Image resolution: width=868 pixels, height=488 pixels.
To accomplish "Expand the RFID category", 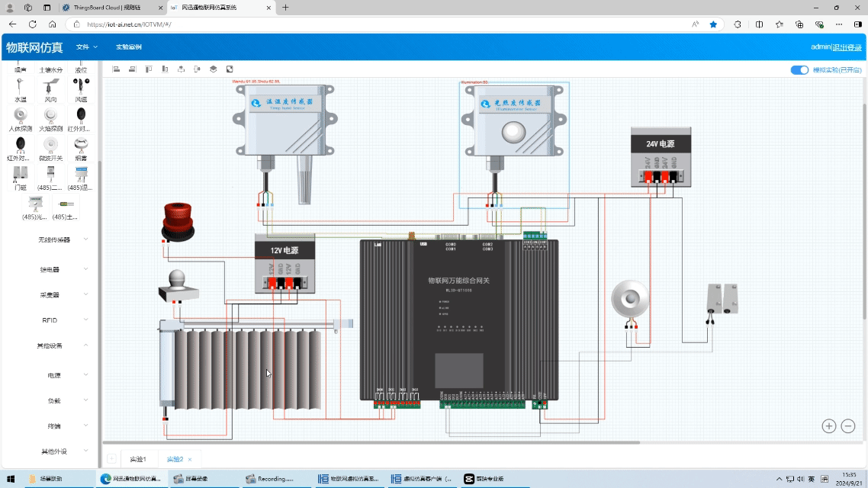I will [x=50, y=320].
